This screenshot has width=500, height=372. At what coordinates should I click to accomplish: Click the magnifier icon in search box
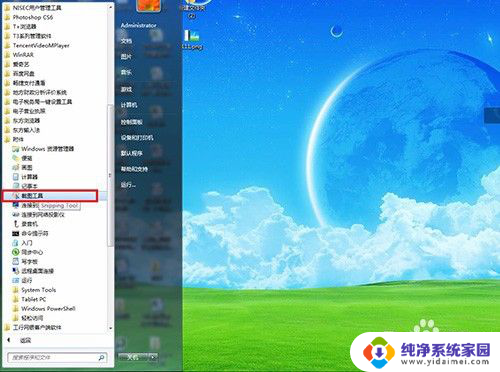coord(101,357)
